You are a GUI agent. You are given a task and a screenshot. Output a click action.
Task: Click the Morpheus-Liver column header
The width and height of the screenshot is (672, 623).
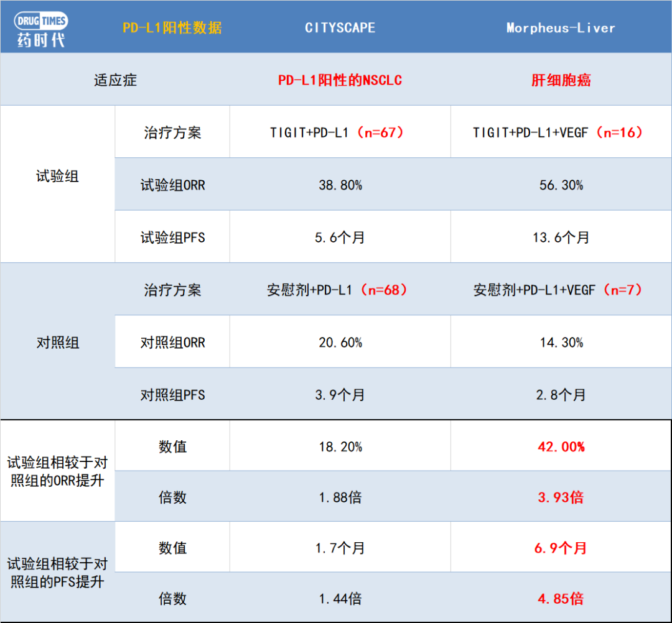(x=561, y=28)
